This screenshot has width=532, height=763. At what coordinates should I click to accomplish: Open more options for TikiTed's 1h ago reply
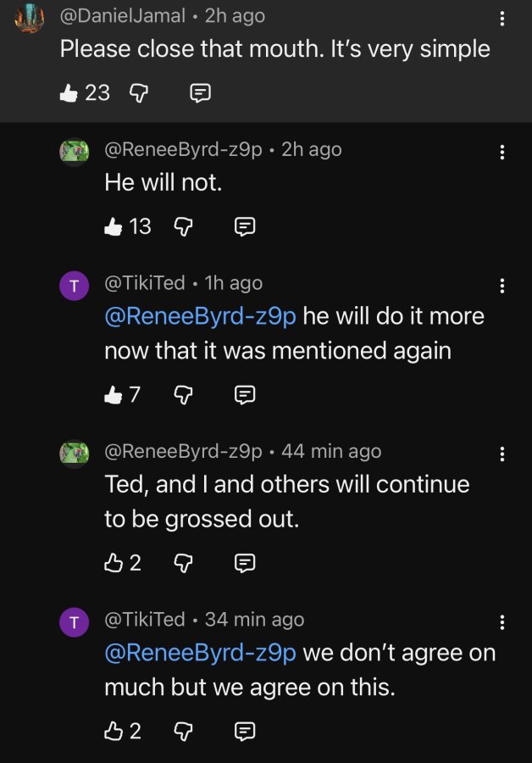point(502,286)
